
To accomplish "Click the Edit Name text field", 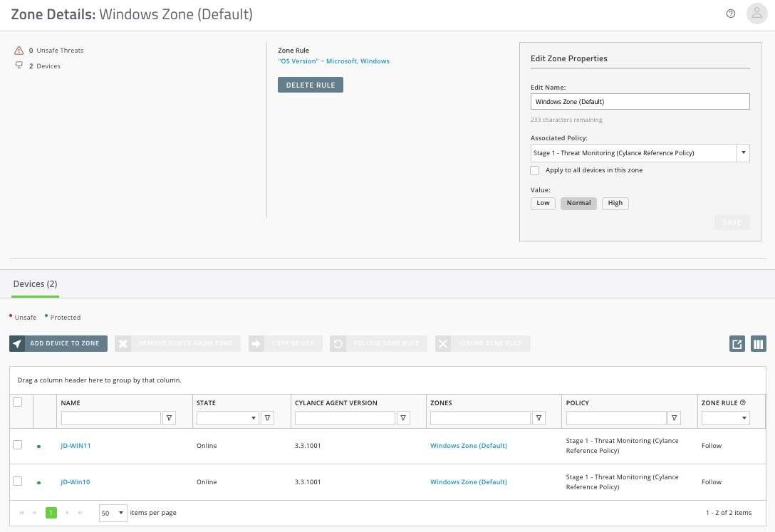I will tap(640, 102).
